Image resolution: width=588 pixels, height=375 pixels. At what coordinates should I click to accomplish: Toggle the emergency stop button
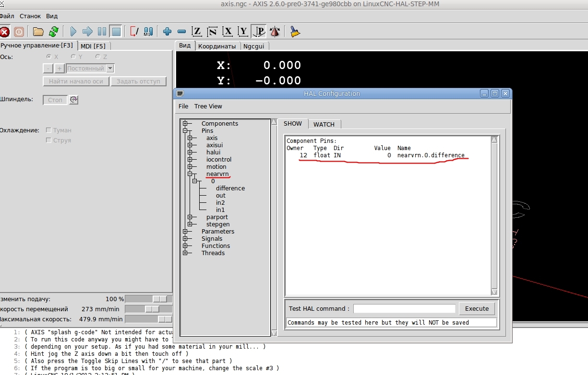click(4, 32)
